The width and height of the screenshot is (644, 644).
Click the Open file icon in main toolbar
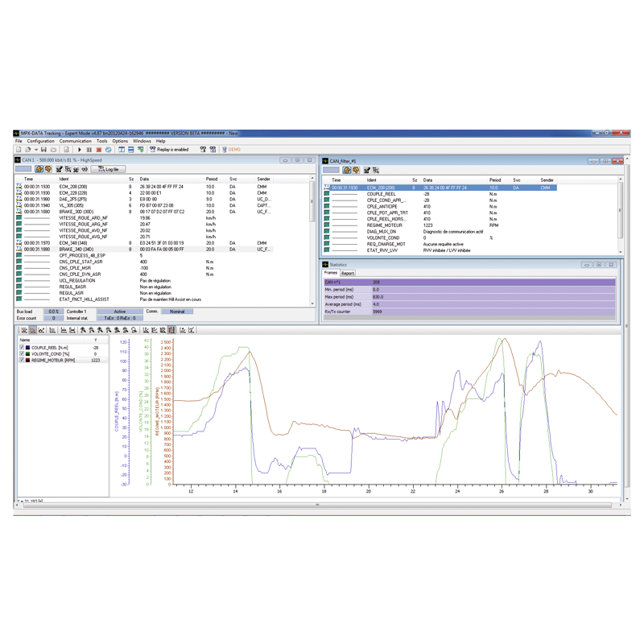click(x=28, y=150)
